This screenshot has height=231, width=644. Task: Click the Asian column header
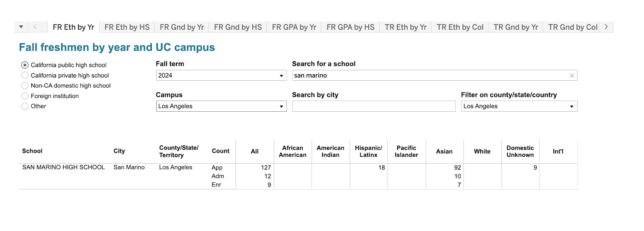pos(444,151)
